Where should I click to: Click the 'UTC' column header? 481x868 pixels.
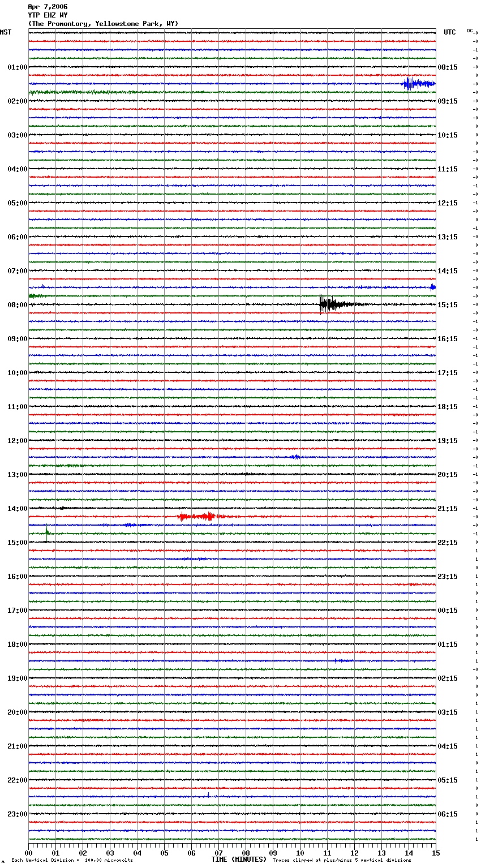pos(450,32)
